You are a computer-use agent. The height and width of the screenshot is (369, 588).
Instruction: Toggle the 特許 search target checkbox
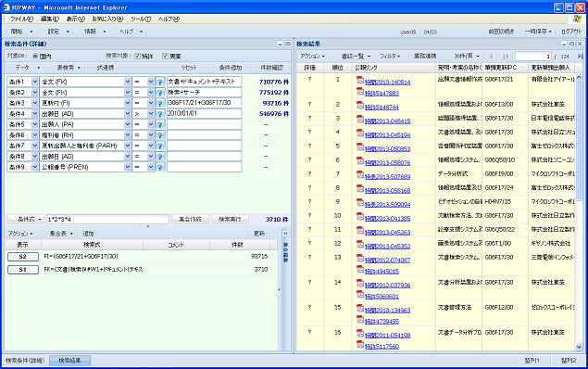pos(138,56)
